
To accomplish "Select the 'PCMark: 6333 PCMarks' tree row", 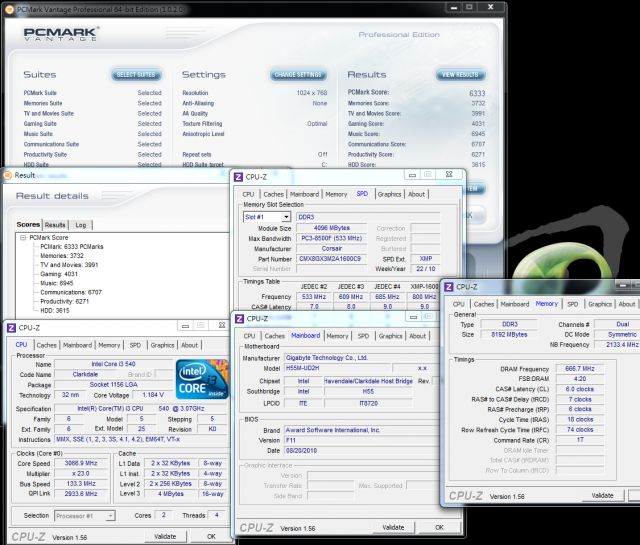I will [72, 247].
